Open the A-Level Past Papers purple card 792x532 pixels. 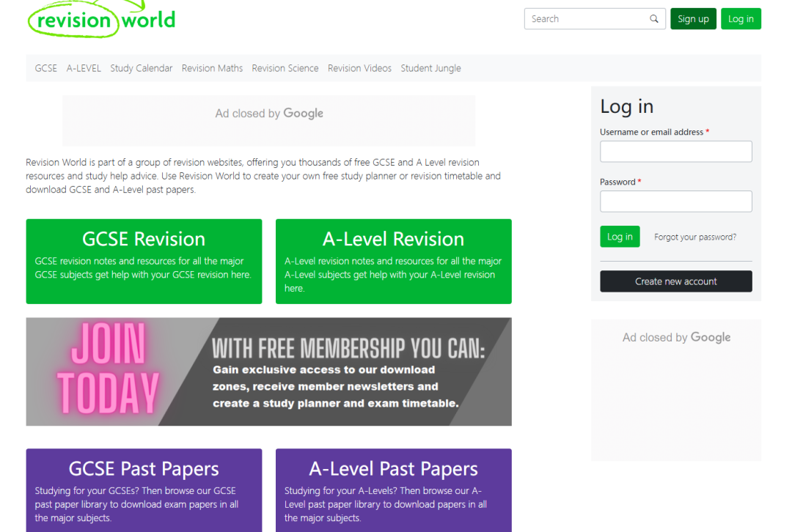(394, 490)
